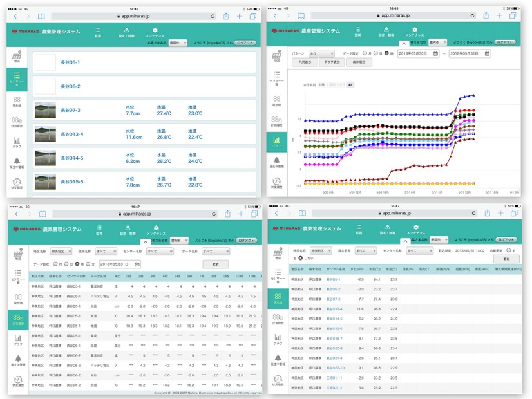
Task: Select hour (時) radio in graph screen data settings
Action: (x=386, y=53)
